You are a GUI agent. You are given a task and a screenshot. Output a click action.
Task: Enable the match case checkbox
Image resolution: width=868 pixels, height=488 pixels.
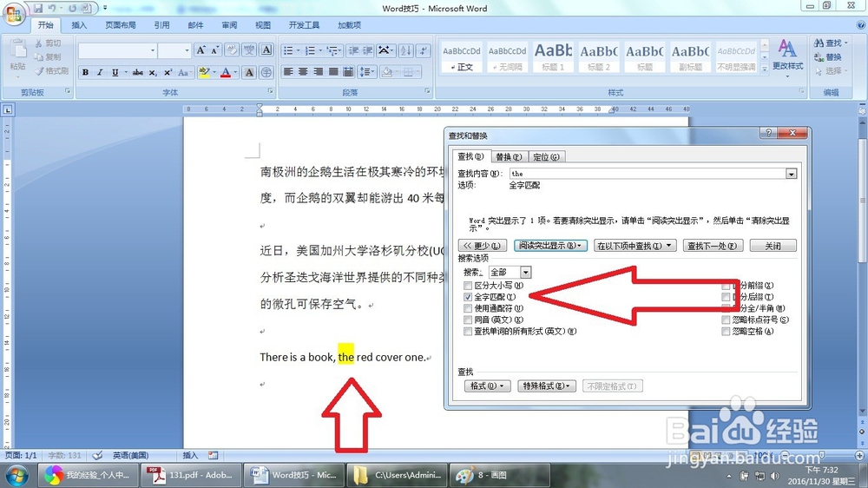tap(468, 286)
